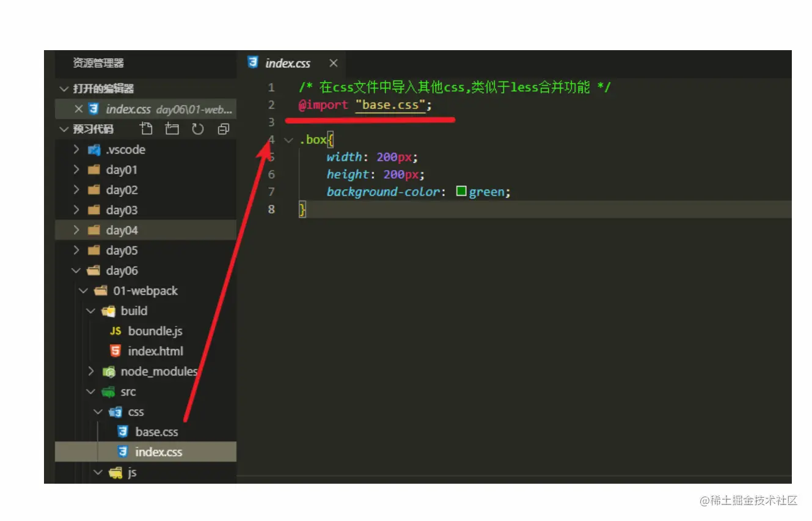The height and width of the screenshot is (521, 812).
Task: Expand the day02 folder chevron
Action: pos(76,190)
